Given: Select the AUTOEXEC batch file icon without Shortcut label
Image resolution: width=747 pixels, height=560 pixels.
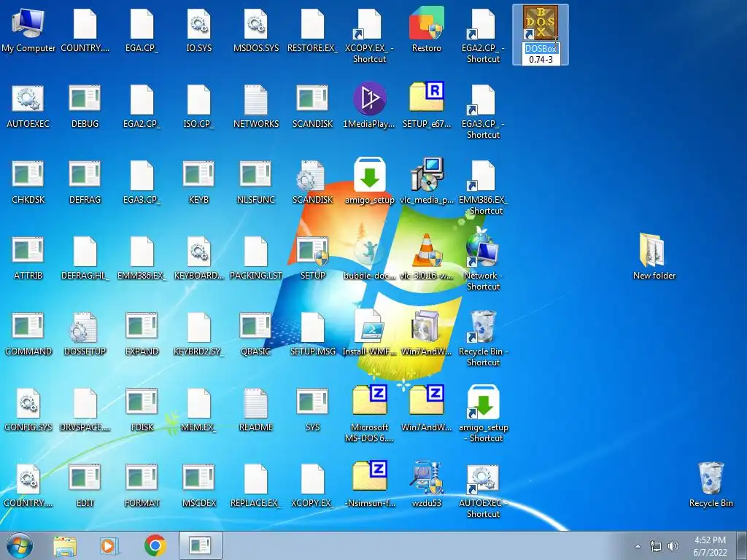Looking at the screenshot, I should coord(28,99).
